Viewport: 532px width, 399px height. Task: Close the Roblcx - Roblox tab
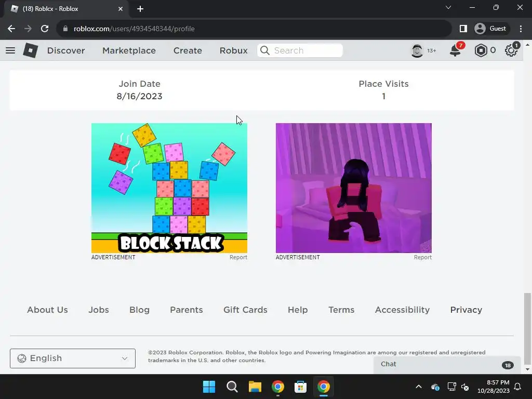pyautogui.click(x=121, y=9)
